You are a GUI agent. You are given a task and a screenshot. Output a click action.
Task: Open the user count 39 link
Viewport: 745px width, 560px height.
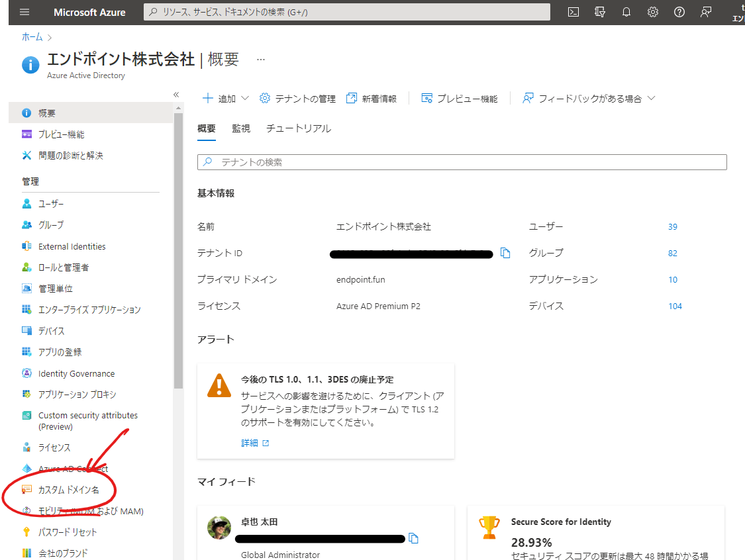(672, 226)
